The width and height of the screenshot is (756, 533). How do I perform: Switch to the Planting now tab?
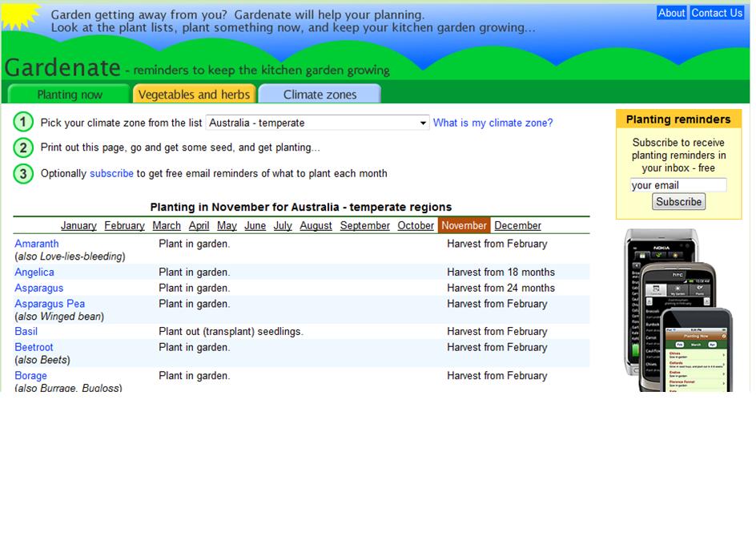69,95
